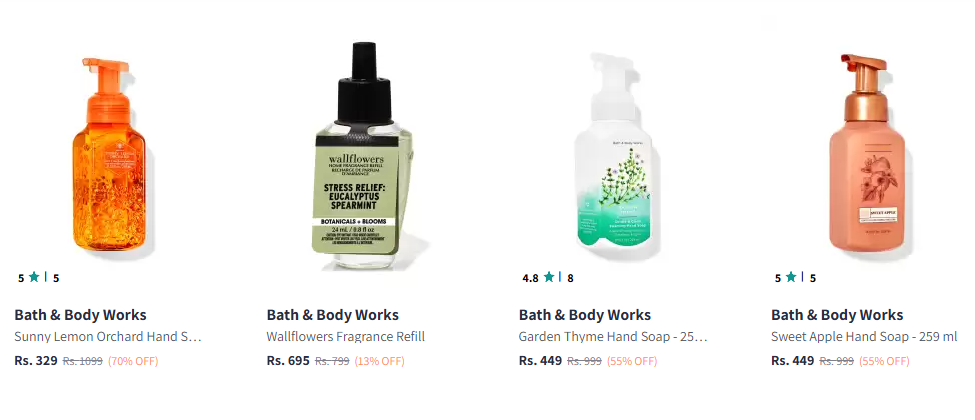Image resolution: width=975 pixels, height=420 pixels.
Task: Open the Wallflowers Fragrance Refill title
Action: click(x=346, y=337)
